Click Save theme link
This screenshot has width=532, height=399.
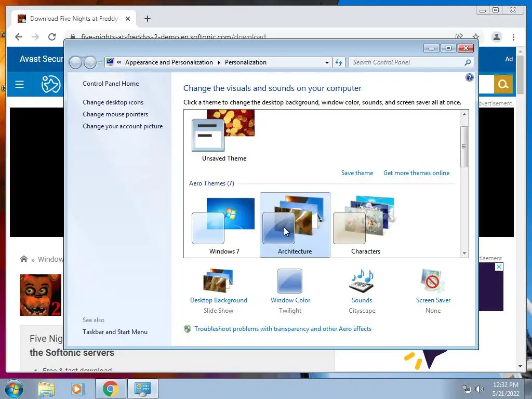(x=357, y=173)
